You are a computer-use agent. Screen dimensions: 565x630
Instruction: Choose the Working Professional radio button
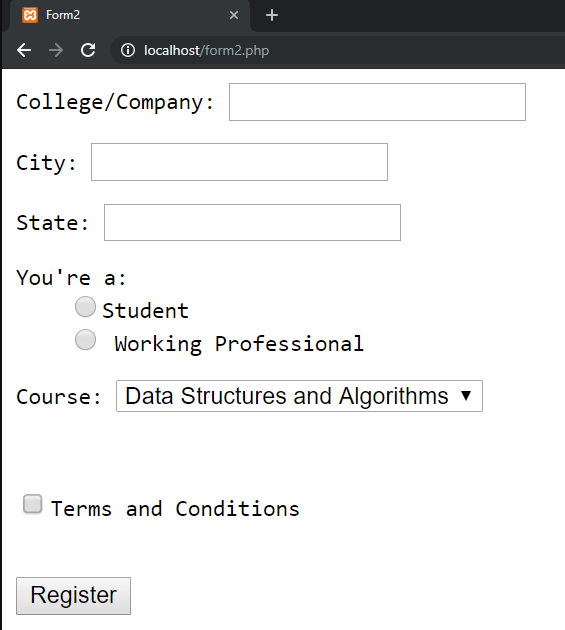click(x=85, y=340)
